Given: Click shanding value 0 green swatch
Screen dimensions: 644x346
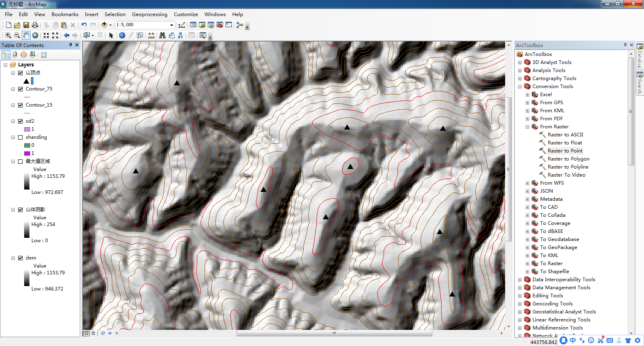Looking at the screenshot, I should tap(27, 145).
